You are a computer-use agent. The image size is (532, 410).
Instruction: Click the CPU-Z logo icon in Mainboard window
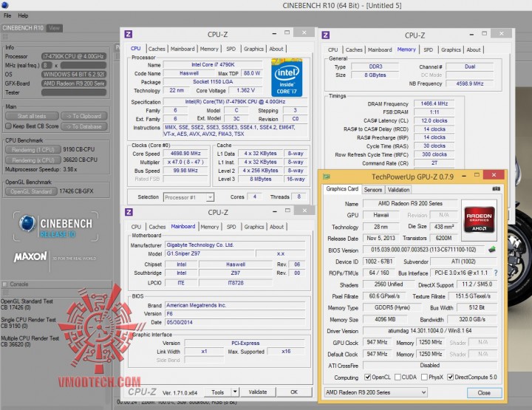tap(129, 212)
